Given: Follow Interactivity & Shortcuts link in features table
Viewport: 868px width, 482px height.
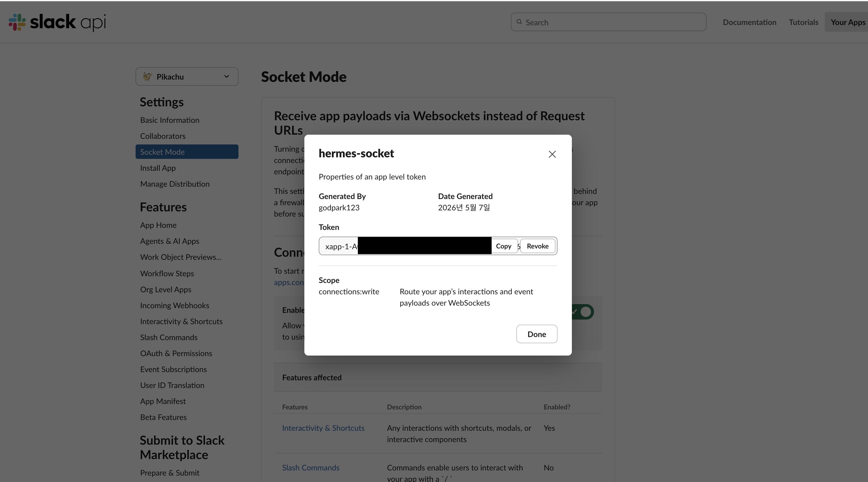Looking at the screenshot, I should pyautogui.click(x=323, y=428).
